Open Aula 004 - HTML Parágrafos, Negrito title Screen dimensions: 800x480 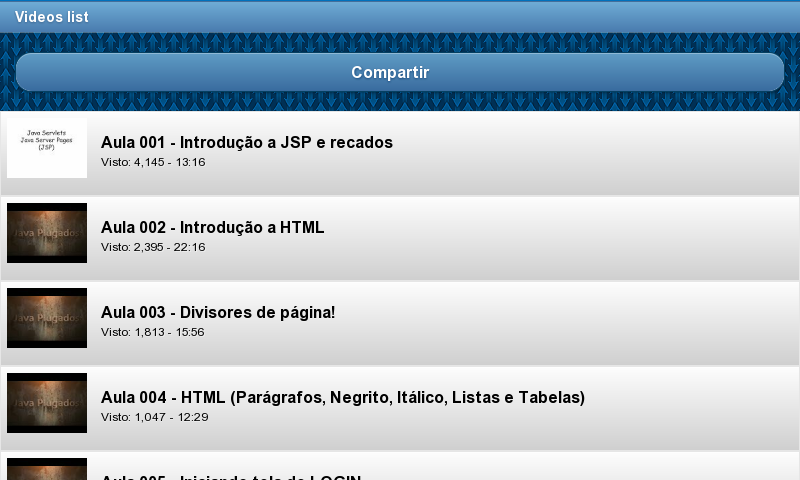point(343,397)
